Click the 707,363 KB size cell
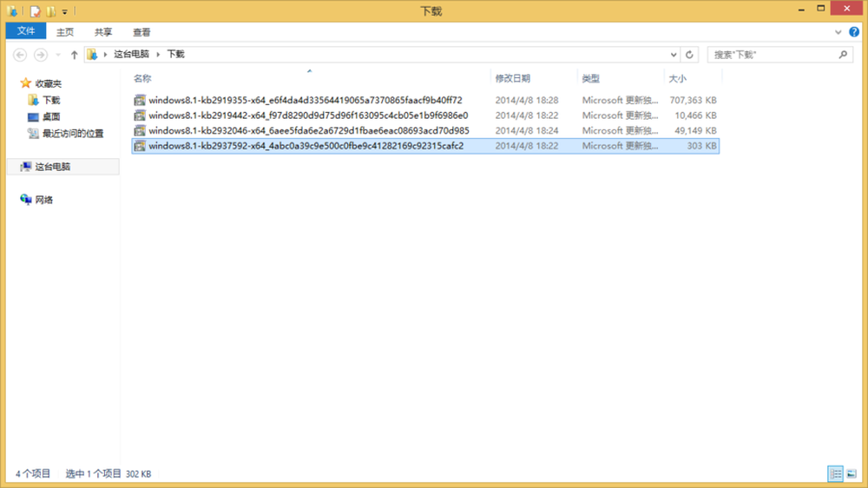Image resolution: width=868 pixels, height=488 pixels. [x=693, y=100]
